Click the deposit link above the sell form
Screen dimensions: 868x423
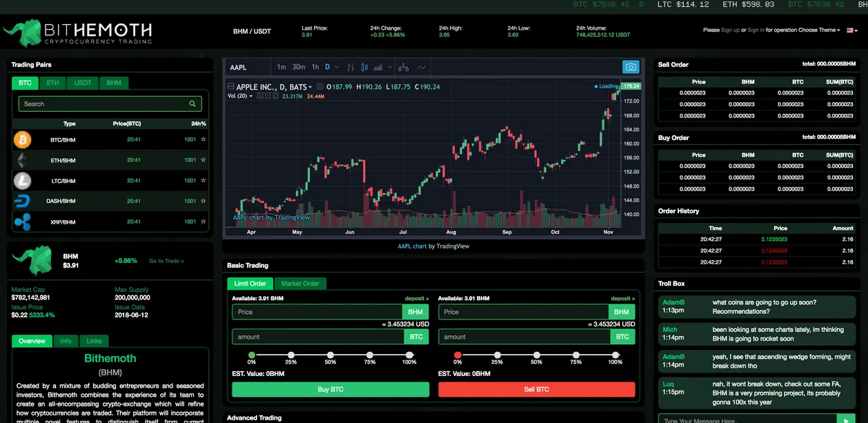click(623, 299)
